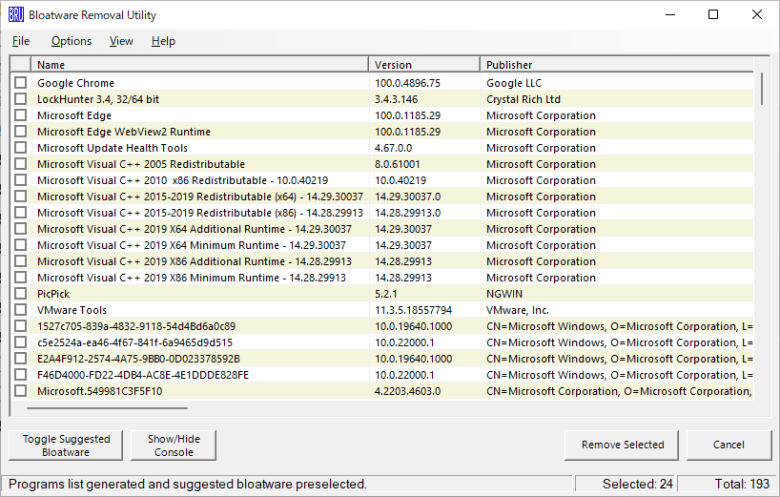Image resolution: width=780 pixels, height=497 pixels.
Task: Click the Crystal Rich Ltd publisher cell
Action: click(x=523, y=99)
